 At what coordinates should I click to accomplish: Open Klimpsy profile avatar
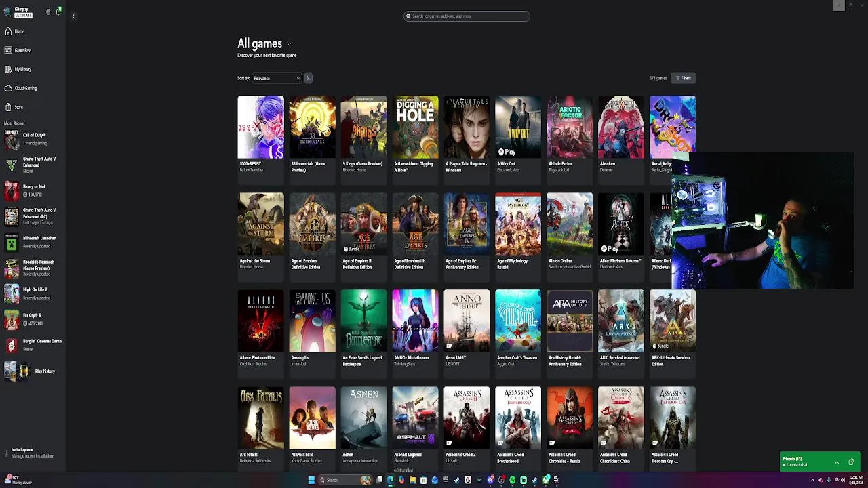[x=8, y=12]
